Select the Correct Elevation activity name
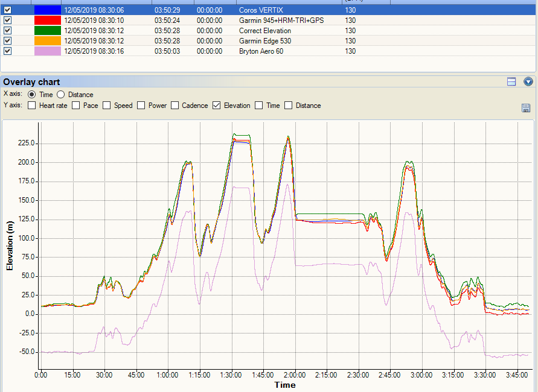 265,31
